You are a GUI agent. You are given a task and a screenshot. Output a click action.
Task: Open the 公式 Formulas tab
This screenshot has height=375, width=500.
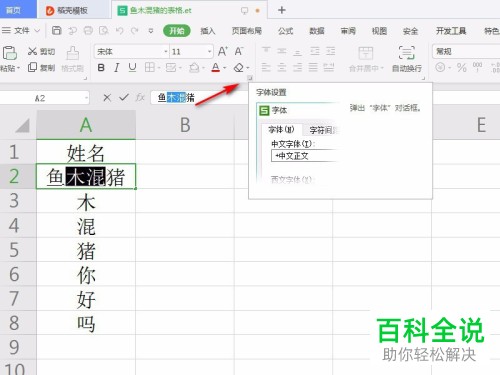coord(285,31)
